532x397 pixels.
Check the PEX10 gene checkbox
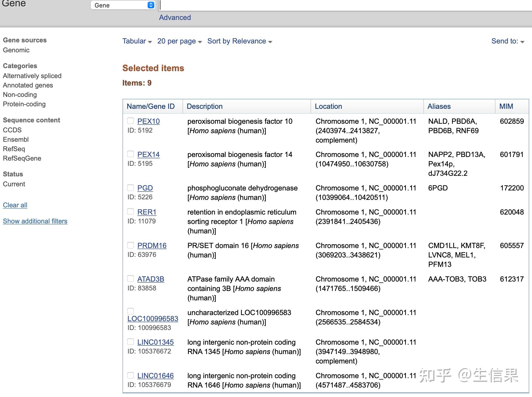tap(131, 121)
